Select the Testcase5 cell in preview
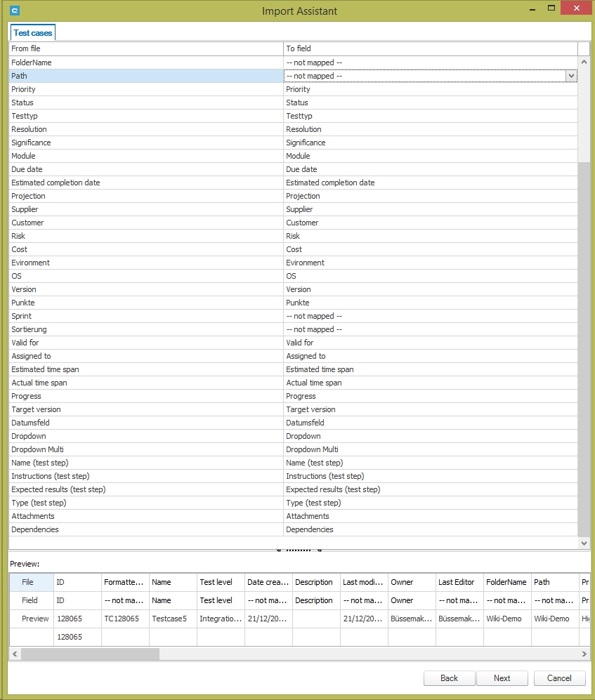 click(173, 619)
